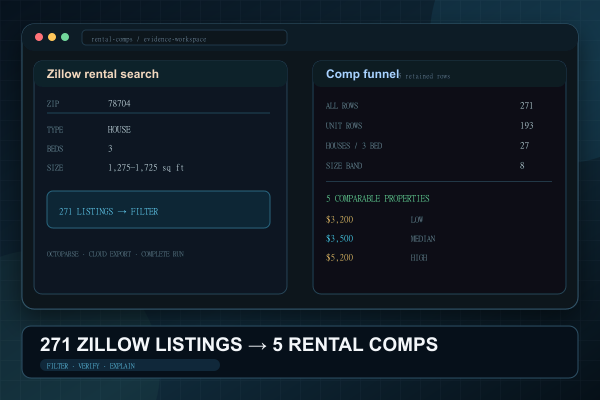Click the SIZE field label
The height and width of the screenshot is (400, 600).
[x=55, y=168]
